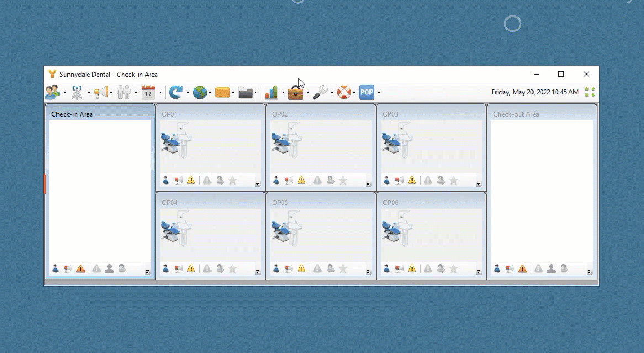Open the bar chart reports icon
The image size is (644, 353).
click(271, 92)
